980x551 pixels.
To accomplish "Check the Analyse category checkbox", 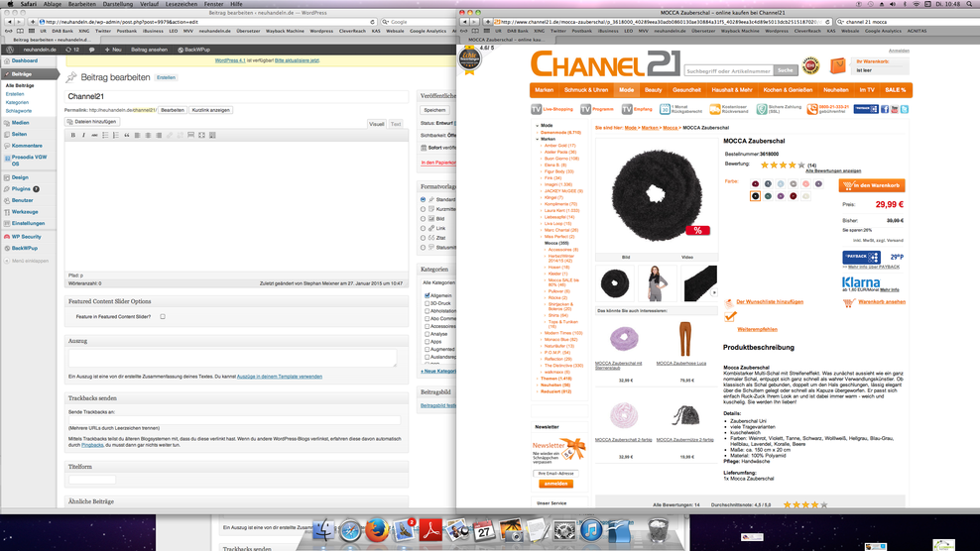I will pyautogui.click(x=428, y=334).
